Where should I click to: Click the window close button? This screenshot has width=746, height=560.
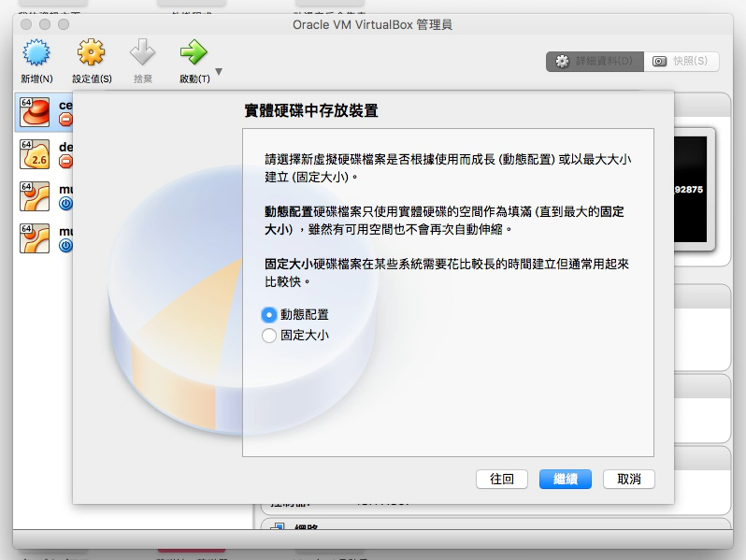pyautogui.click(x=26, y=24)
